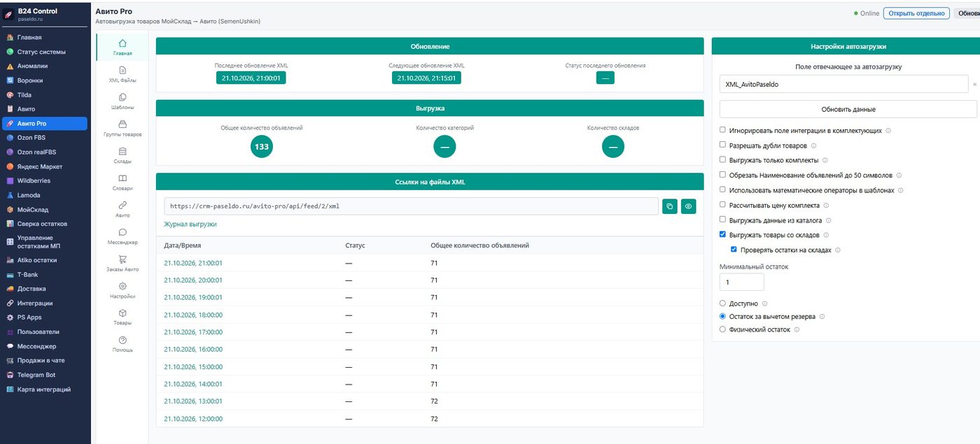Open Карта интеграций in left menu
This screenshot has width=980, height=444.
tap(45, 389)
